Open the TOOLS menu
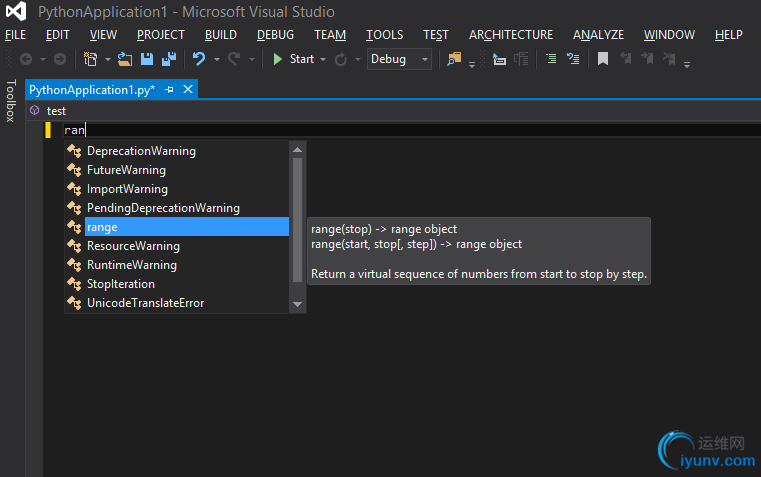The image size is (761, 477). pyautogui.click(x=384, y=35)
